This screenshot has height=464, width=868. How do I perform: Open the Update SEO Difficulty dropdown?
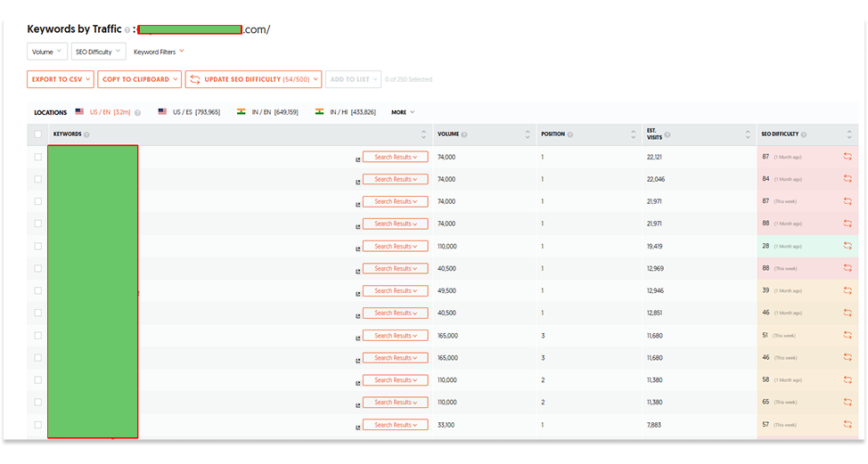253,79
